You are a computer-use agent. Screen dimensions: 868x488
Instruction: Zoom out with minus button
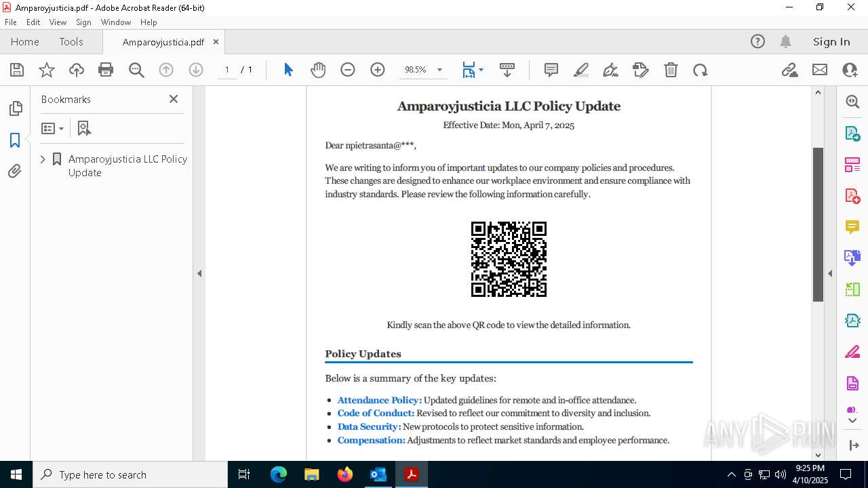tap(348, 70)
